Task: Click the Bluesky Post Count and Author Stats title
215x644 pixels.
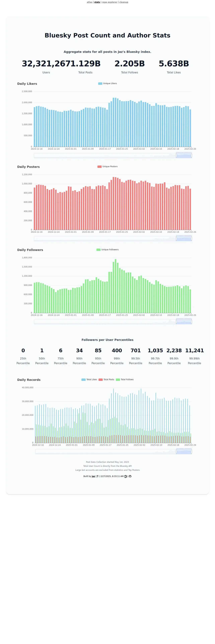Action: coord(107,35)
